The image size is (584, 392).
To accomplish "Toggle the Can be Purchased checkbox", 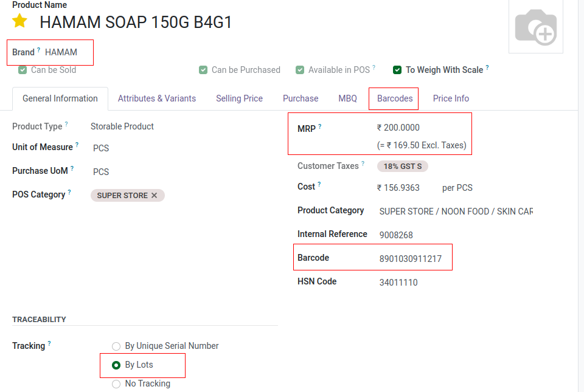I will pos(203,70).
